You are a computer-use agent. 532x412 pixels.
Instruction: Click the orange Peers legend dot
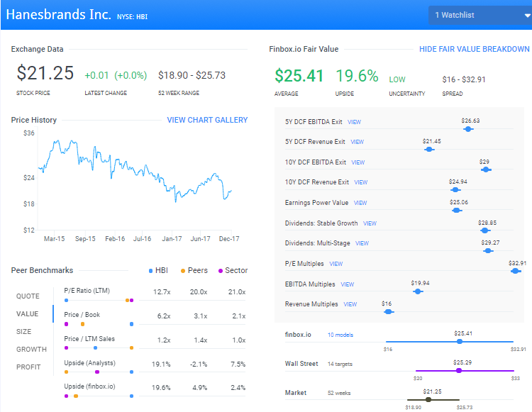[183, 271]
